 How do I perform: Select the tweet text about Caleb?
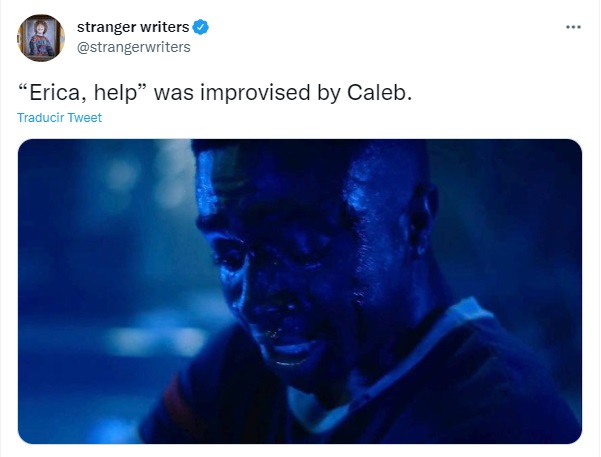pyautogui.click(x=215, y=93)
